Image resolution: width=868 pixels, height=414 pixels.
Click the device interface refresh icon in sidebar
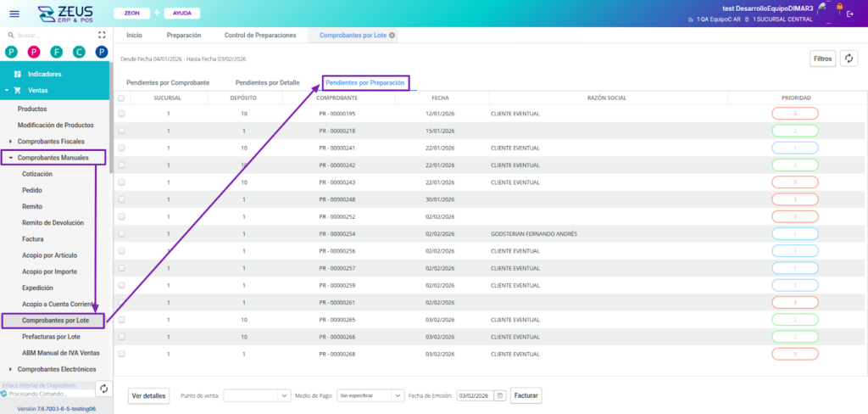coord(102,389)
